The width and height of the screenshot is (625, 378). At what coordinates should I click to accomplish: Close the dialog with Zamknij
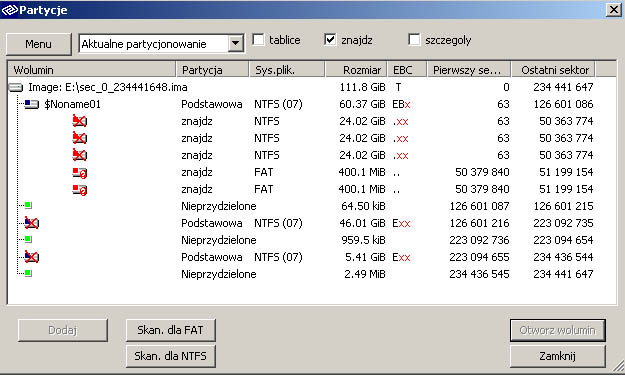(x=558, y=356)
